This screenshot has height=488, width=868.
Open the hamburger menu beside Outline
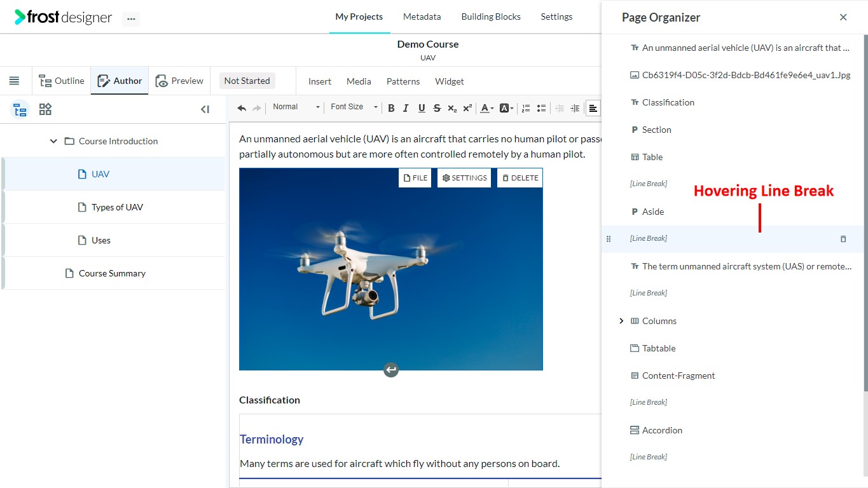[x=14, y=81]
